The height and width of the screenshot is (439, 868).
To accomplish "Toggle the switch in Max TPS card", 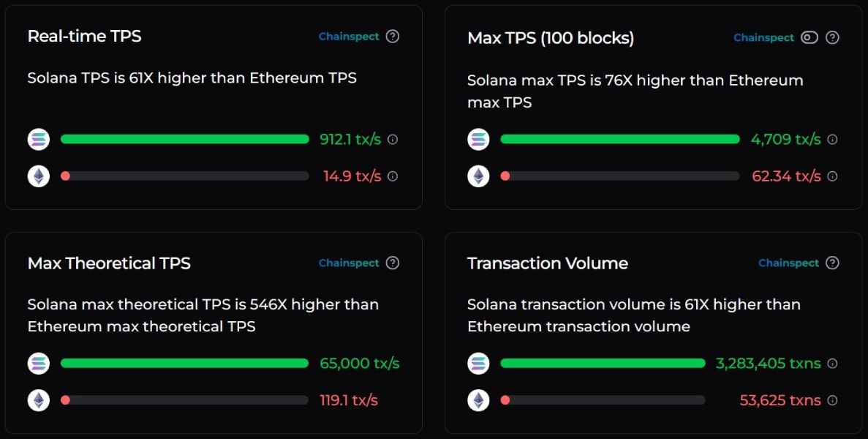I will 809,37.
